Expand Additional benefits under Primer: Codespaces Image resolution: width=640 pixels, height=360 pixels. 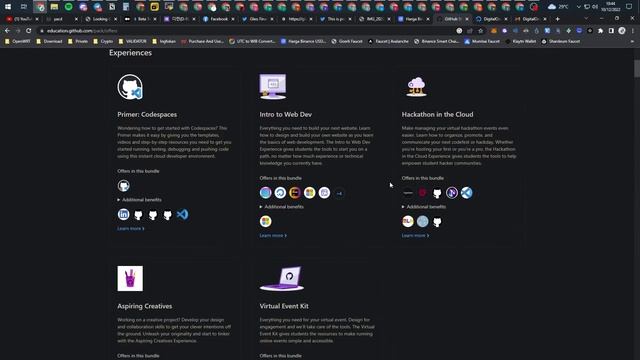tap(139, 200)
